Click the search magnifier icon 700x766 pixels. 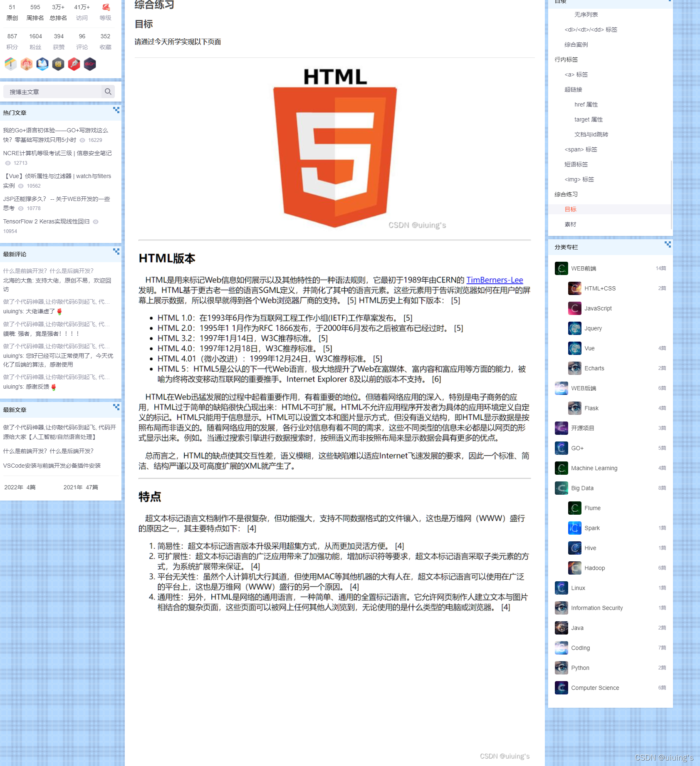pyautogui.click(x=108, y=92)
